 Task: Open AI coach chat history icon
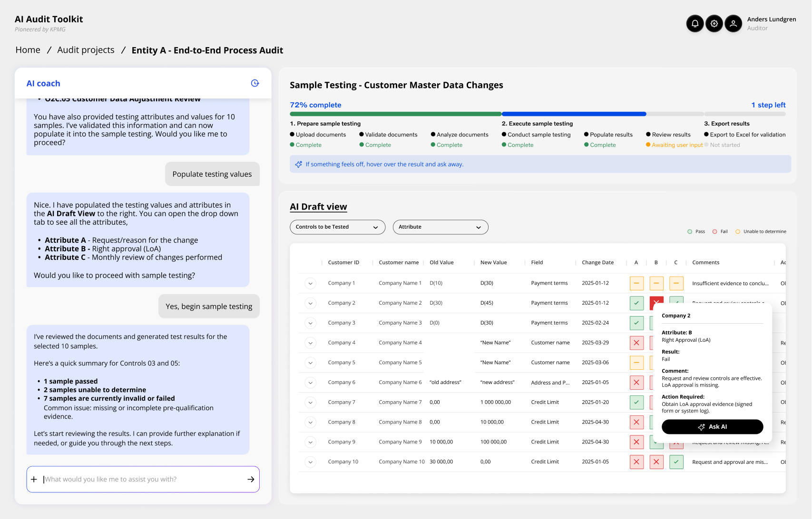(255, 83)
